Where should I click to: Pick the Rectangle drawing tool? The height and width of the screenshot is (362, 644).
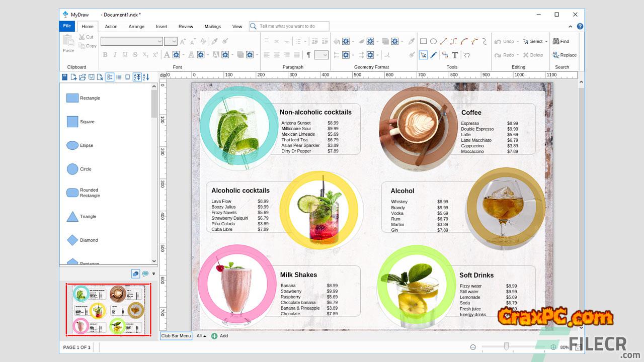pyautogui.click(x=423, y=42)
